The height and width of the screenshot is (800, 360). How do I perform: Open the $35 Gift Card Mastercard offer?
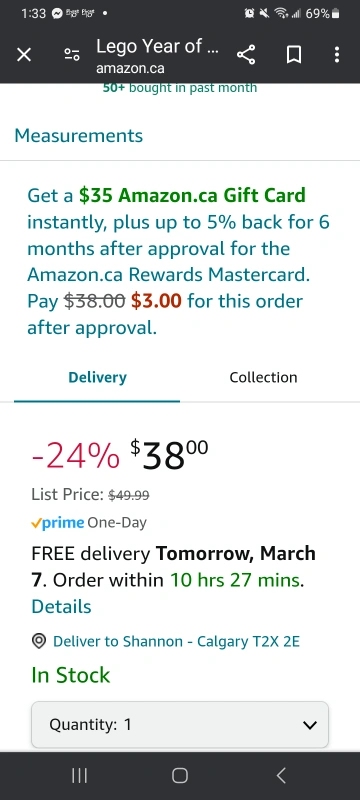click(x=179, y=261)
